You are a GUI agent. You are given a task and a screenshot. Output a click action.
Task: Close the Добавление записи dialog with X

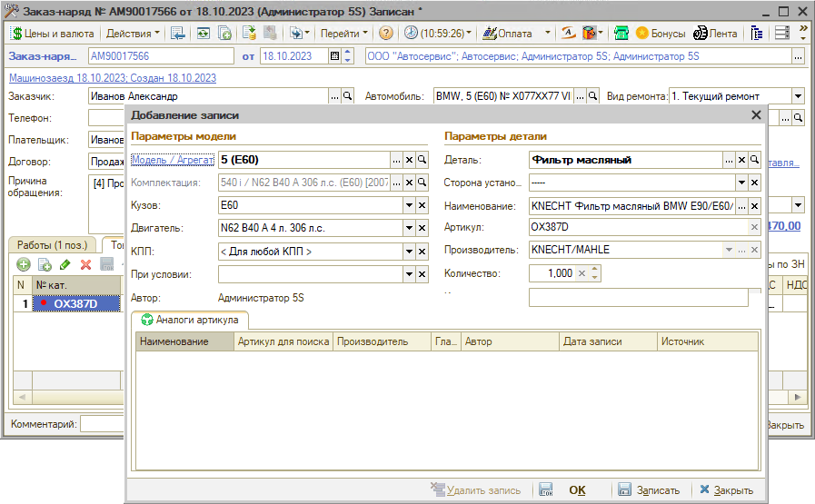point(756,114)
